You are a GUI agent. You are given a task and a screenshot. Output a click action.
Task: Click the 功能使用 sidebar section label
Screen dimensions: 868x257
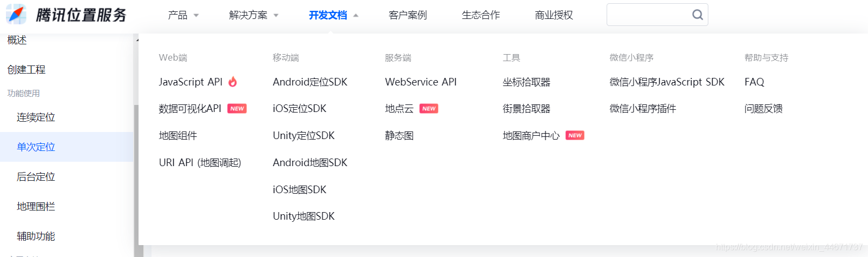pyautogui.click(x=23, y=94)
